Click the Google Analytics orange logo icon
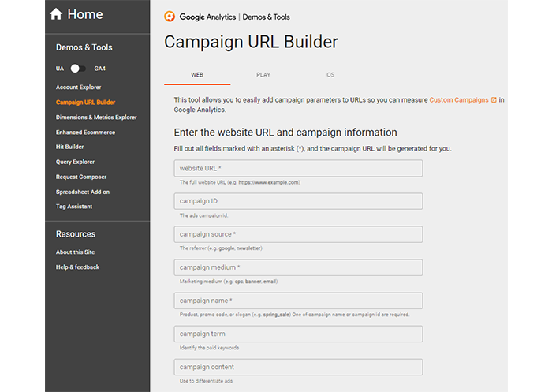 pos(170,17)
